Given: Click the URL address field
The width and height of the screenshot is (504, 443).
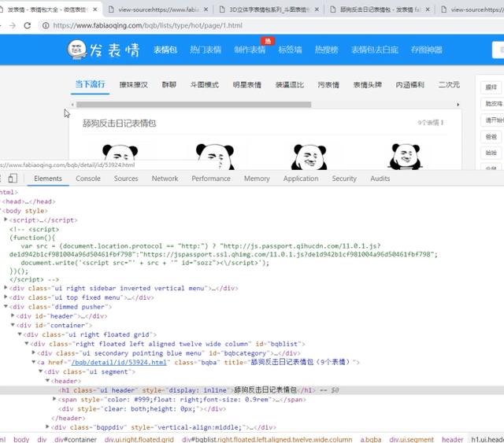Looking at the screenshot, I should click(x=148, y=25).
